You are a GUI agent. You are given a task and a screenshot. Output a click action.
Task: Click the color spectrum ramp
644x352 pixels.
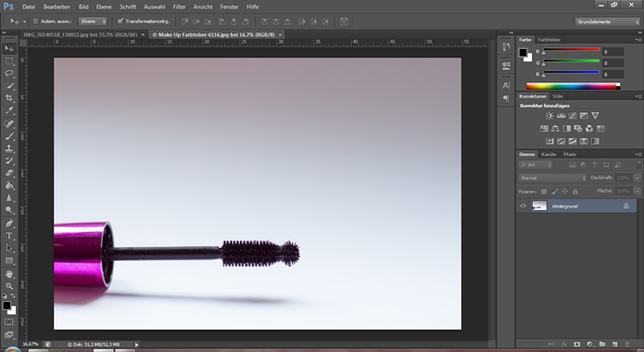pos(574,86)
